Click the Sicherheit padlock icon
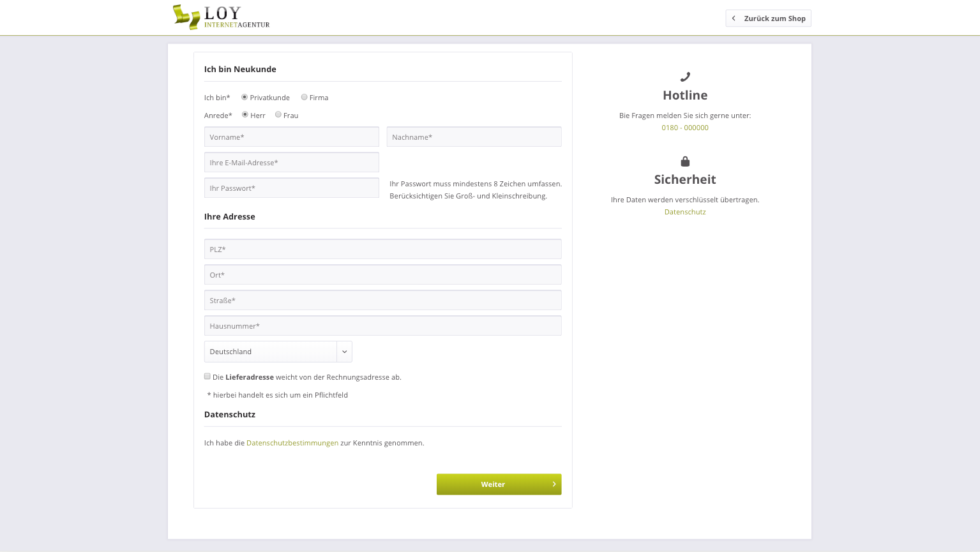The image size is (980, 552). click(x=685, y=161)
